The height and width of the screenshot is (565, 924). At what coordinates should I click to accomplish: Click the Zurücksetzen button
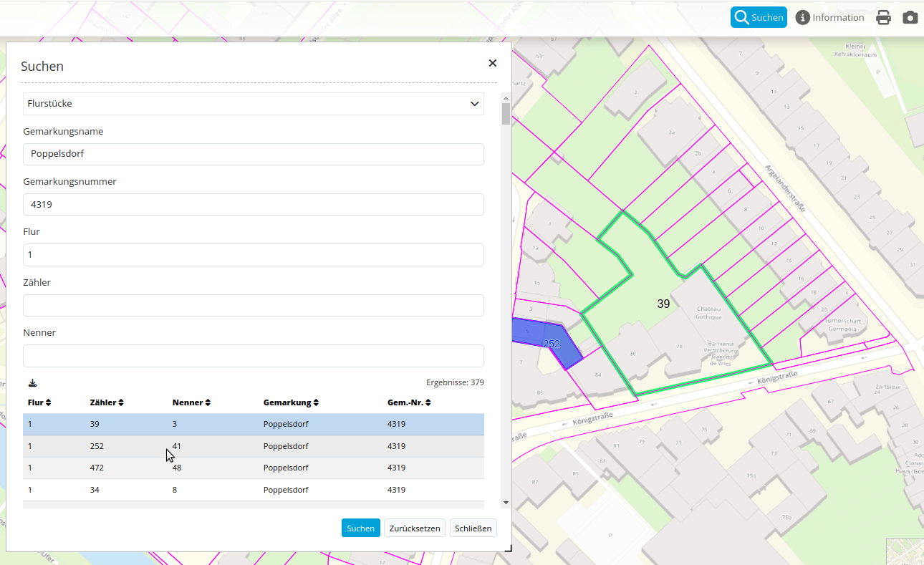click(x=415, y=528)
